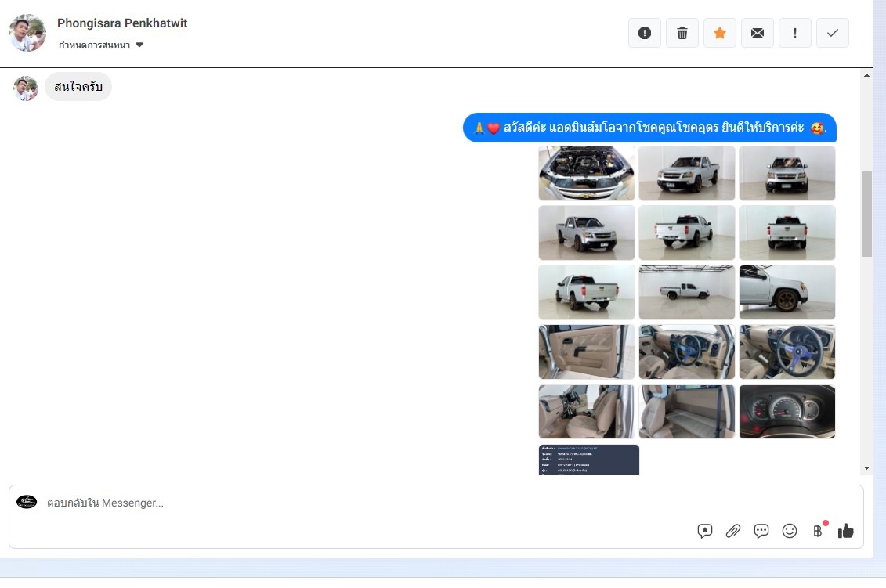
Task: Open the engine bay photo thumbnail
Action: point(587,173)
